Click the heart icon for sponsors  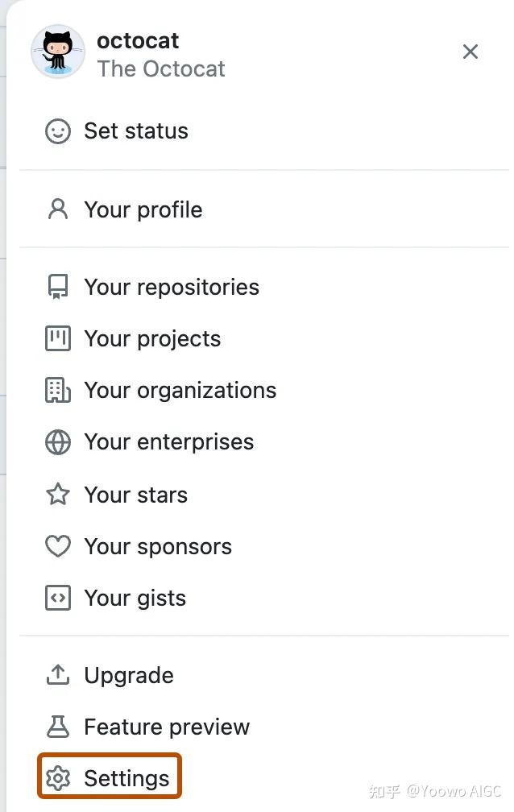tap(58, 546)
